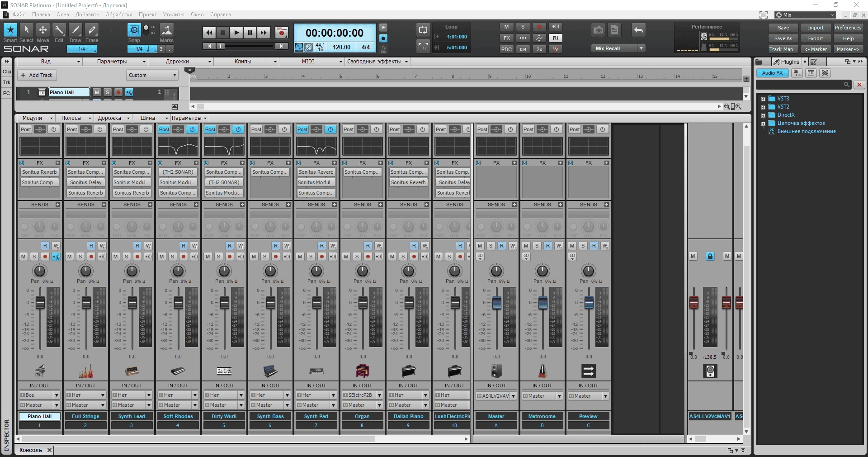Open the Проект menu

148,14
